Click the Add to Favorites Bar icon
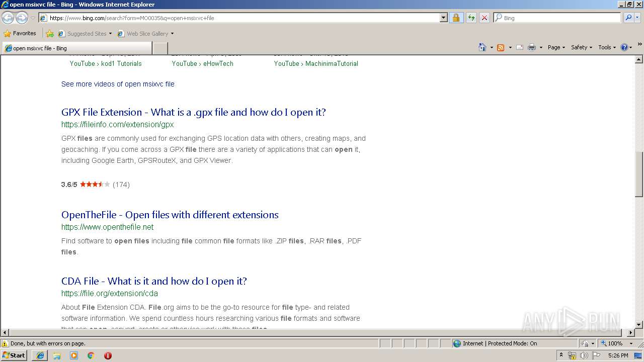Screen dimensions: 644x362 (50, 34)
